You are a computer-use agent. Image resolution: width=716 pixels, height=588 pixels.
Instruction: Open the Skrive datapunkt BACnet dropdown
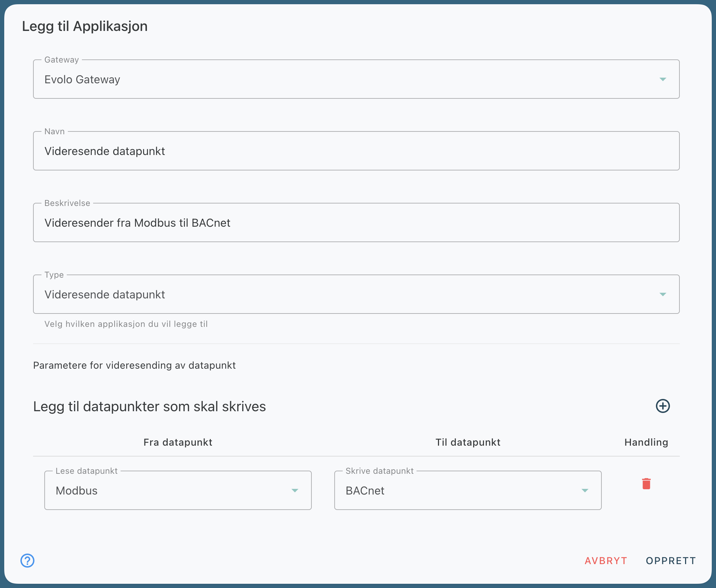pos(467,491)
